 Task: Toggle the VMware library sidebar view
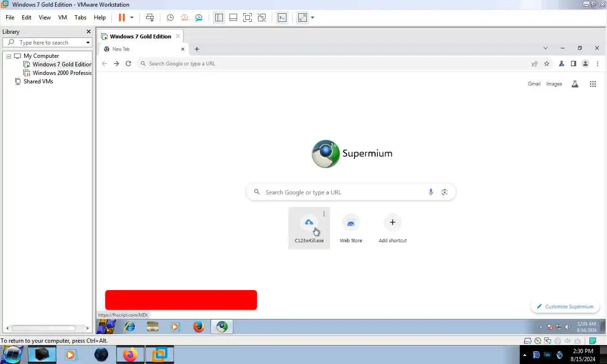coord(219,18)
